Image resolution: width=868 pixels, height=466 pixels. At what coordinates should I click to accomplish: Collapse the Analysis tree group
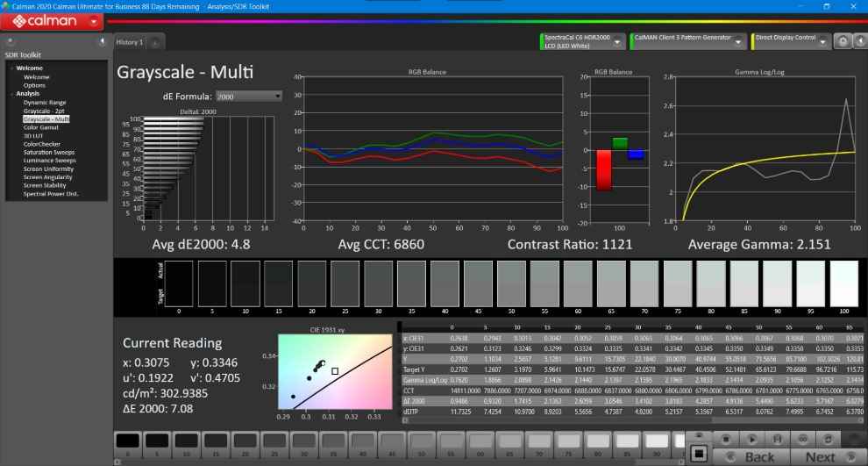(11, 94)
